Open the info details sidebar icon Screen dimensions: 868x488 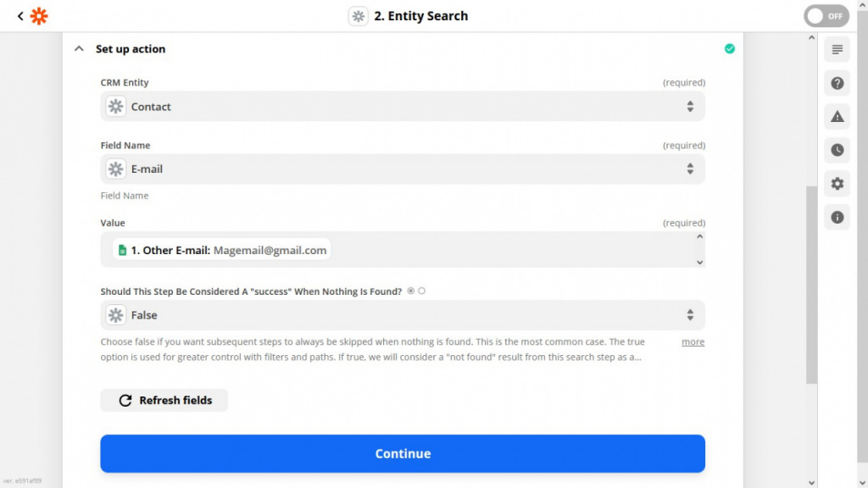coord(837,218)
